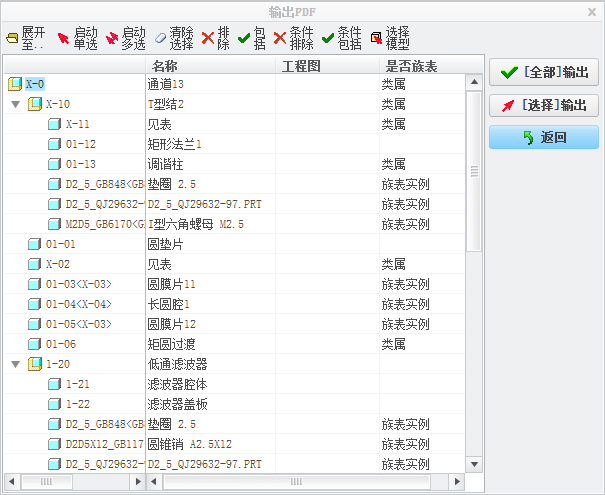605x495 pixels.
Task: Click the part icon for X-11
Action: click(x=54, y=124)
